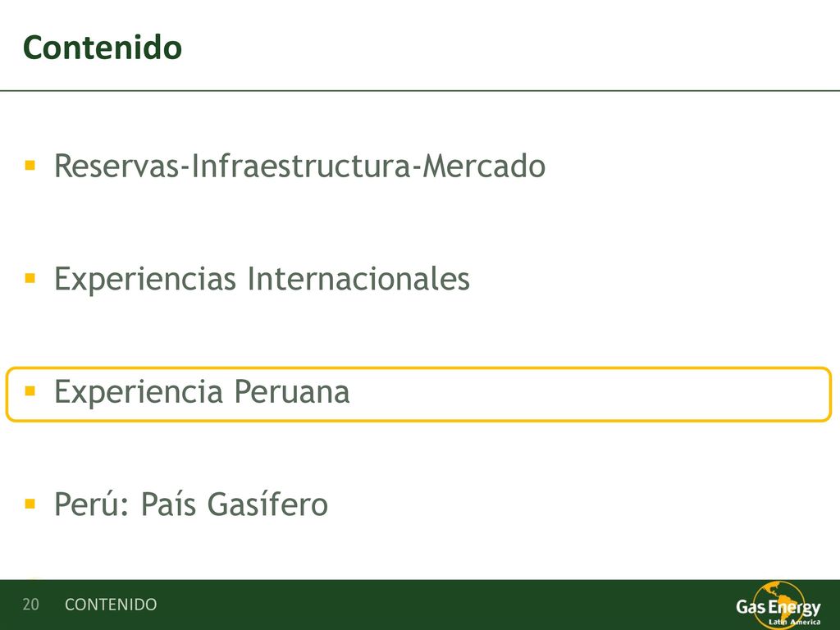Viewport: 840px width, 630px height.
Task: Select the Perú: País Gasífero item
Action: click(190, 504)
